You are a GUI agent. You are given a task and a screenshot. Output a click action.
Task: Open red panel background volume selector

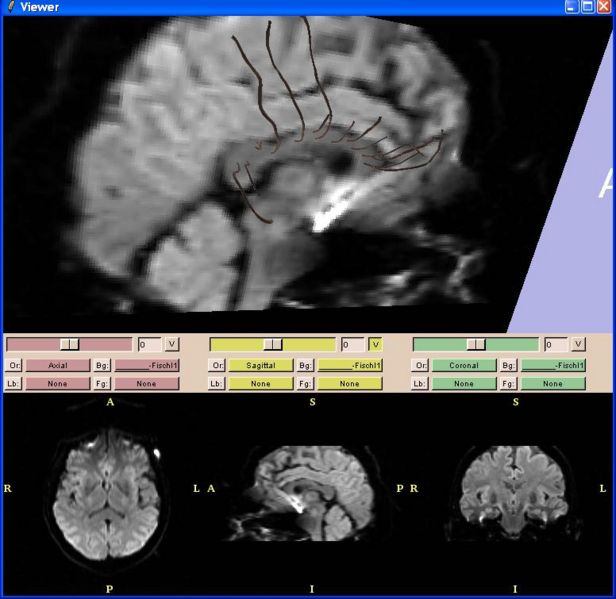tap(146, 366)
